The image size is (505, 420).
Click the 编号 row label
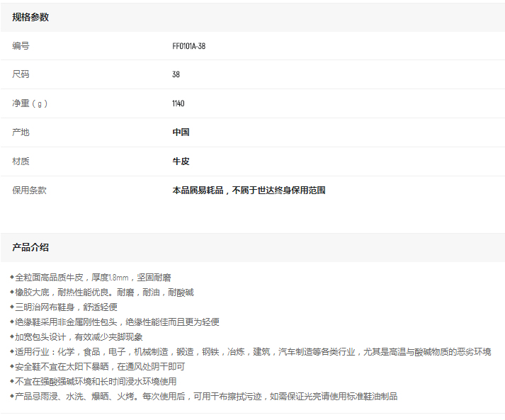pyautogui.click(x=21, y=46)
